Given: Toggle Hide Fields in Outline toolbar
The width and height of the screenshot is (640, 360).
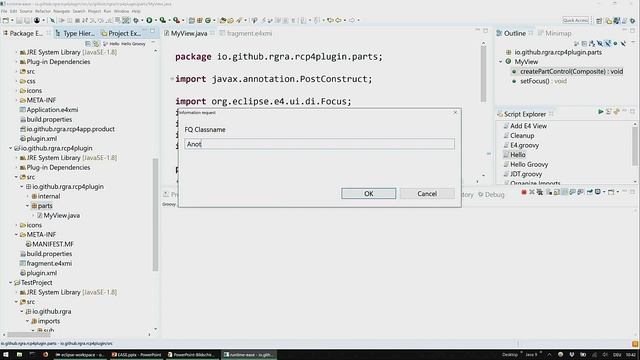Looking at the screenshot, I should (x=600, y=43).
